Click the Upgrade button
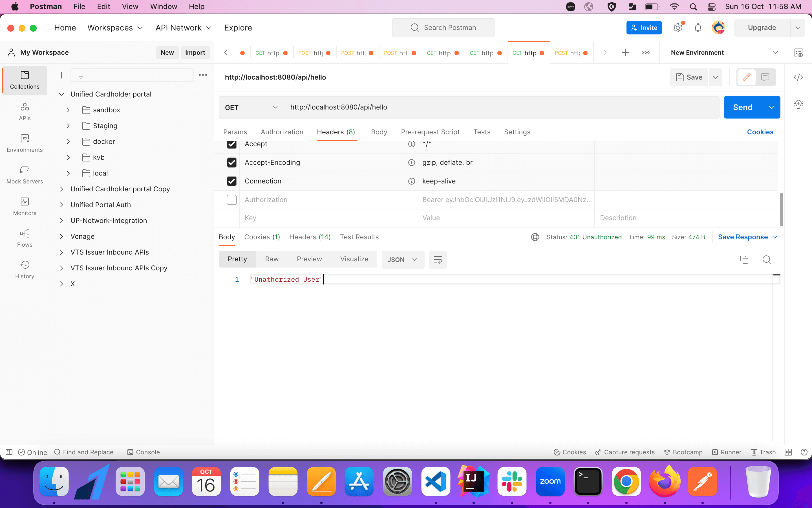The image size is (812, 508). [762, 28]
